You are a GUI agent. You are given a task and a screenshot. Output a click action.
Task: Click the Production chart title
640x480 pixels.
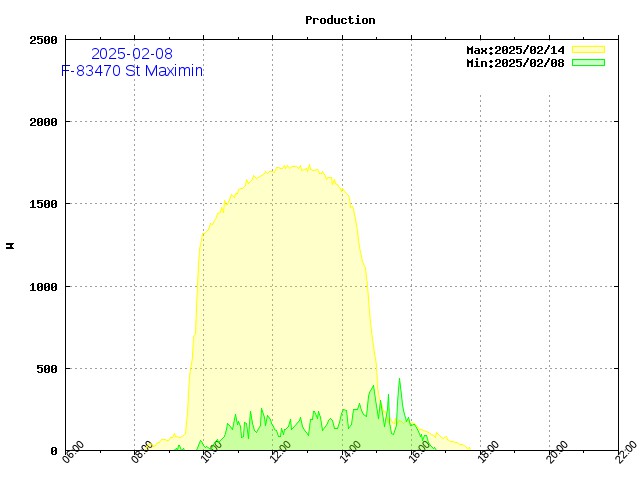point(340,20)
